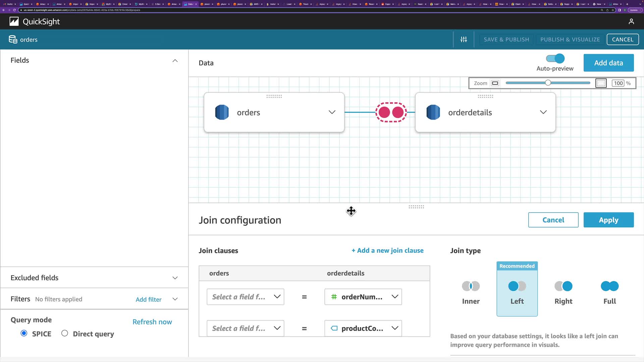
Task: Click the pink join circles icon
Action: 391,112
